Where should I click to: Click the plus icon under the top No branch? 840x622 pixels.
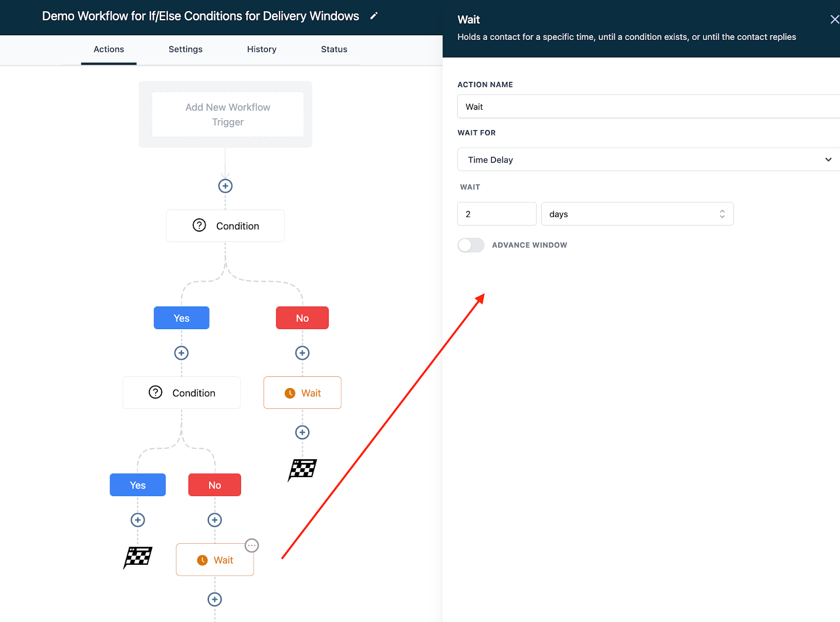[302, 353]
